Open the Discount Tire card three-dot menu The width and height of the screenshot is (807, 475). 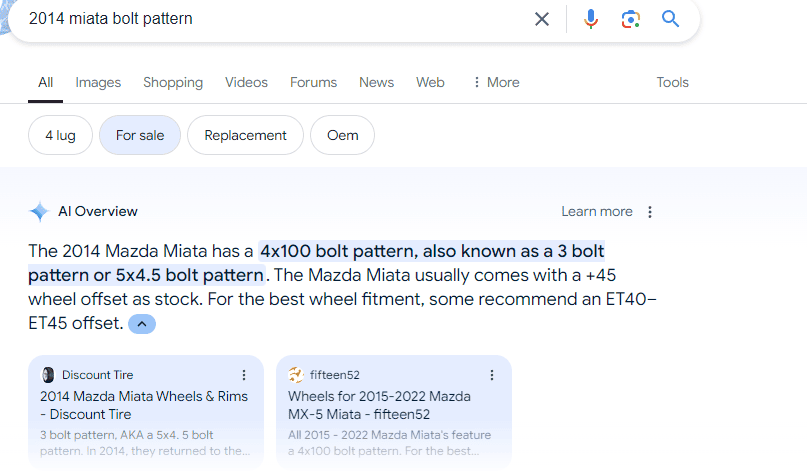[x=244, y=375]
